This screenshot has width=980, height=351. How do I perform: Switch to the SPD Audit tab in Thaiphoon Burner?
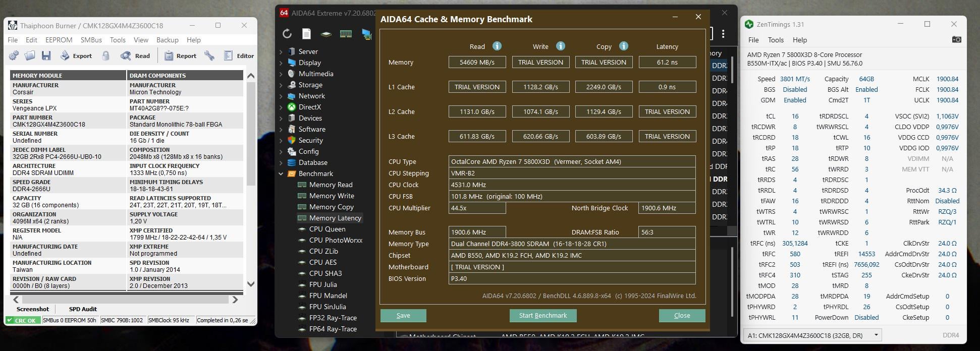click(83, 309)
